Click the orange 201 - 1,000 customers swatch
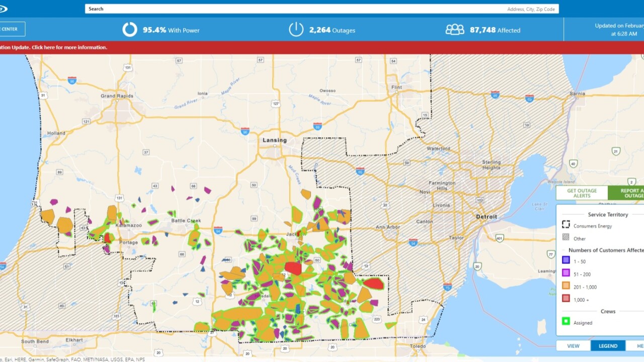The height and width of the screenshot is (362, 644). coord(566,287)
